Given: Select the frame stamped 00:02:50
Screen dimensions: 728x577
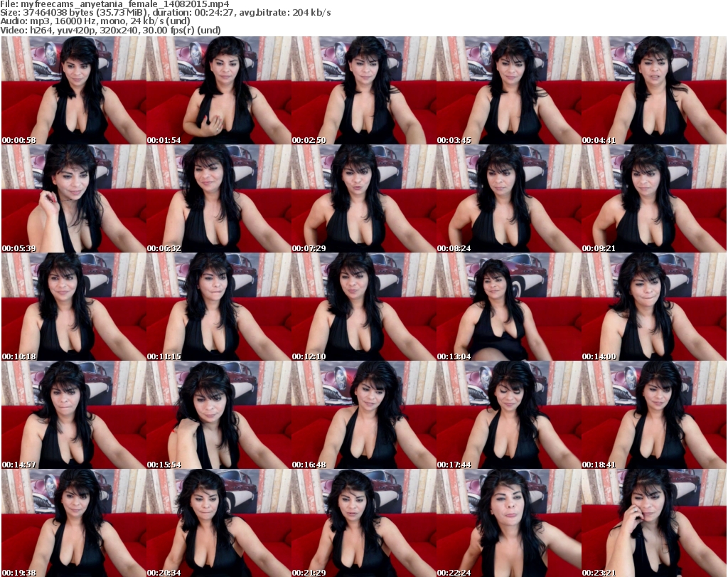Looking at the screenshot, I should tap(363, 90).
